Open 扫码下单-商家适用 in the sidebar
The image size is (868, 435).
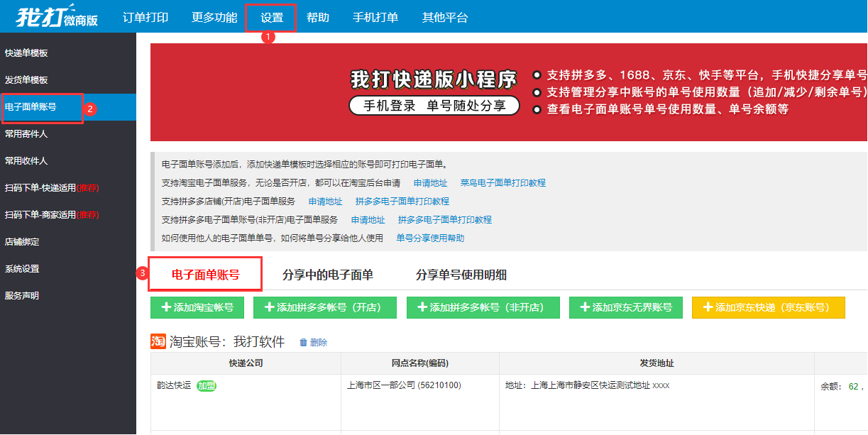click(x=68, y=215)
